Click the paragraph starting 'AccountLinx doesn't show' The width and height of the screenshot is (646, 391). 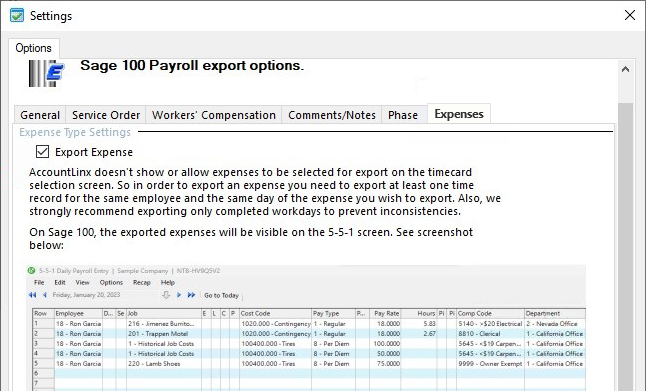(265, 192)
